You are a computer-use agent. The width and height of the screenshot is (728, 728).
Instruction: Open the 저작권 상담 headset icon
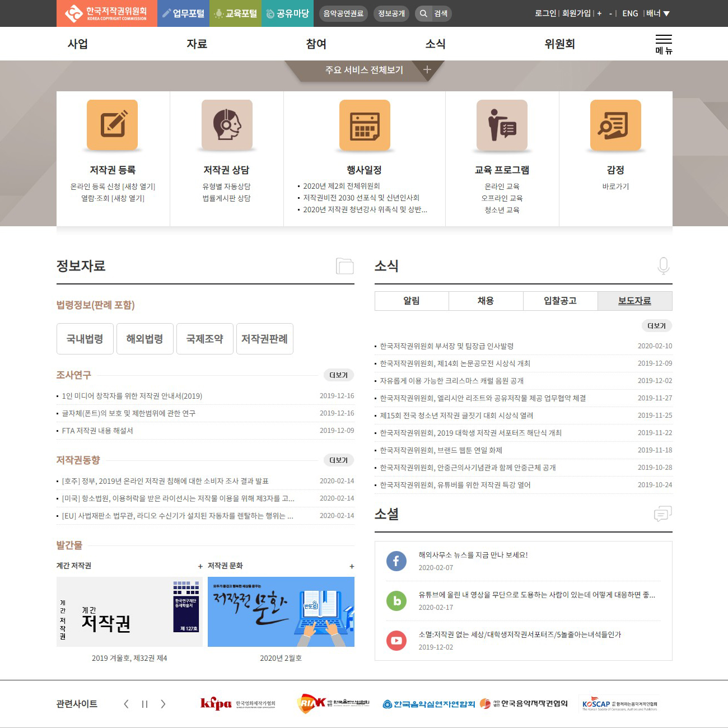(227, 125)
